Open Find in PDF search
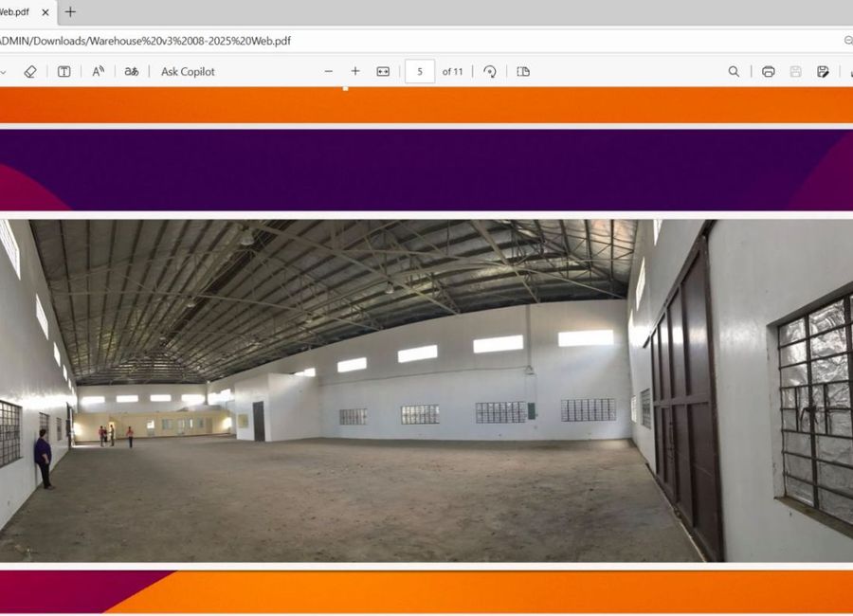The width and height of the screenshot is (853, 616). click(734, 72)
